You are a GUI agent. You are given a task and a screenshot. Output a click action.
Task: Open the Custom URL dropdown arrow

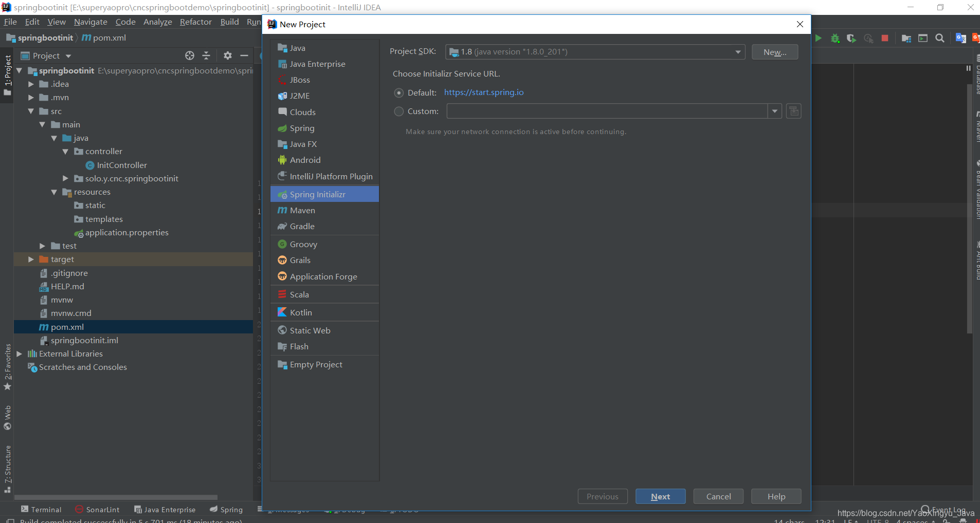pos(775,111)
